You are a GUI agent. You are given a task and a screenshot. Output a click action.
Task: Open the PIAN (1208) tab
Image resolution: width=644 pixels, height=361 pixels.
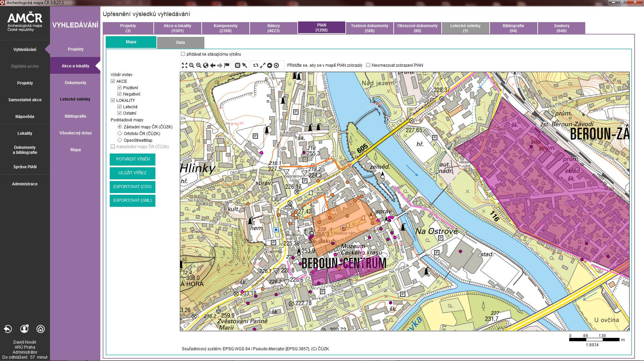[x=321, y=27]
